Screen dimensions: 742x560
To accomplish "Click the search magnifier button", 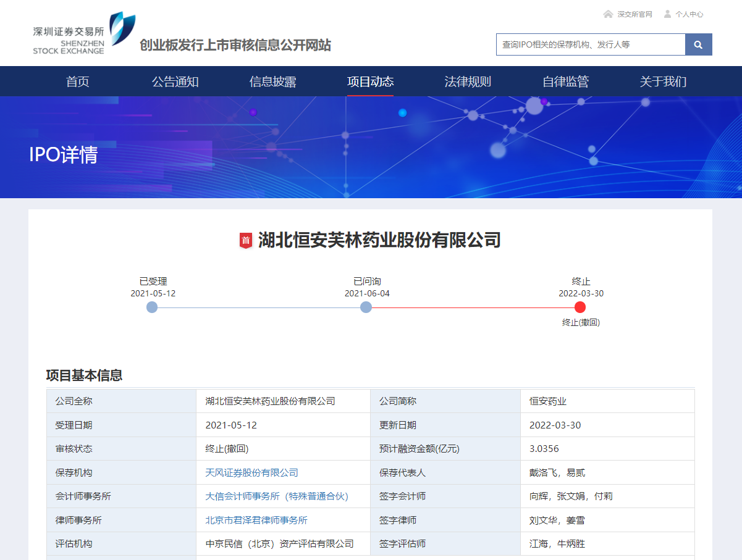I will point(698,44).
